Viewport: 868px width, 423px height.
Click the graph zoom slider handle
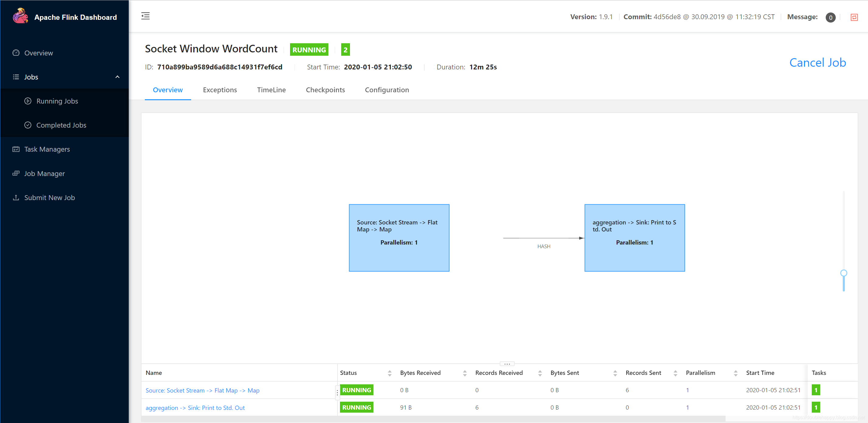click(843, 273)
